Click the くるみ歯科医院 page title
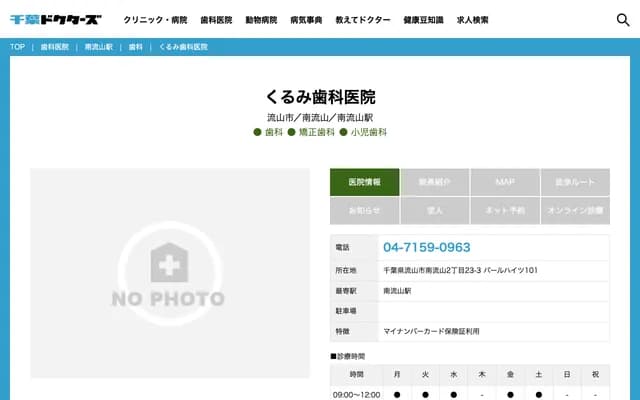This screenshot has height=400, width=640. pyautogui.click(x=320, y=97)
